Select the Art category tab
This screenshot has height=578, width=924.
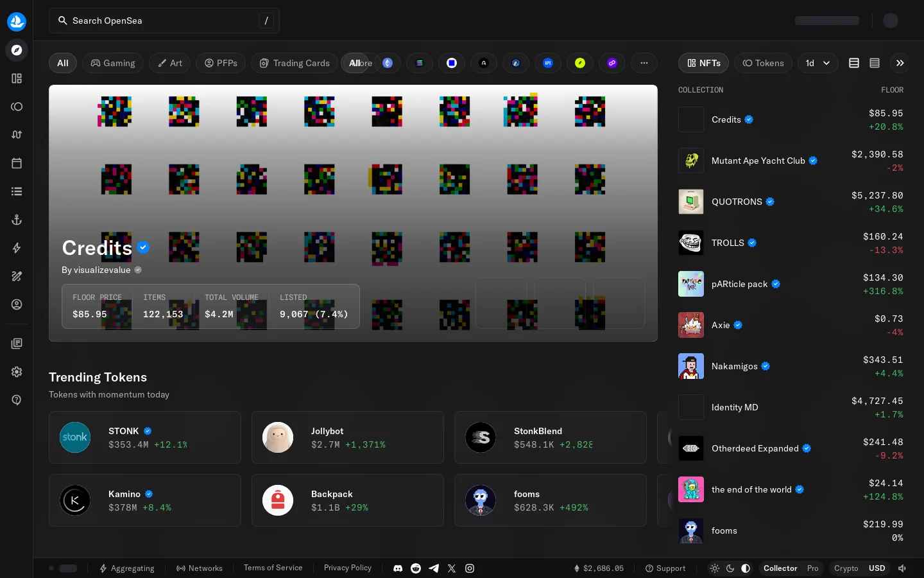point(170,63)
